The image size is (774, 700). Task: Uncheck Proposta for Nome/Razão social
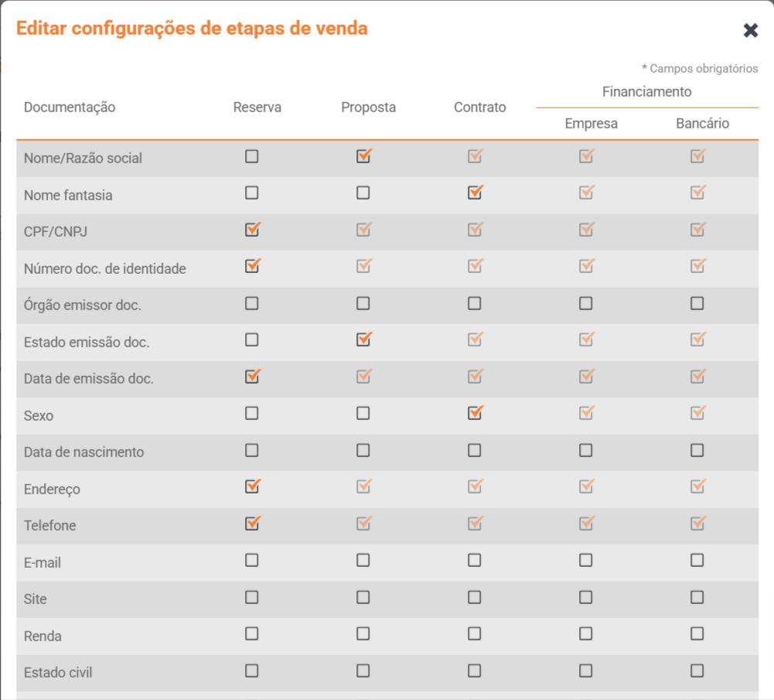(x=363, y=156)
